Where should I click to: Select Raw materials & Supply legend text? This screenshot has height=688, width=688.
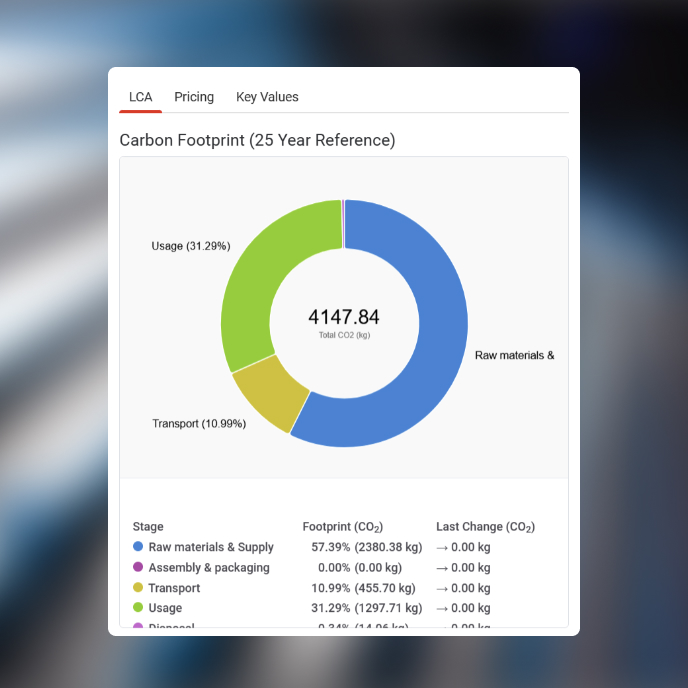(x=211, y=547)
